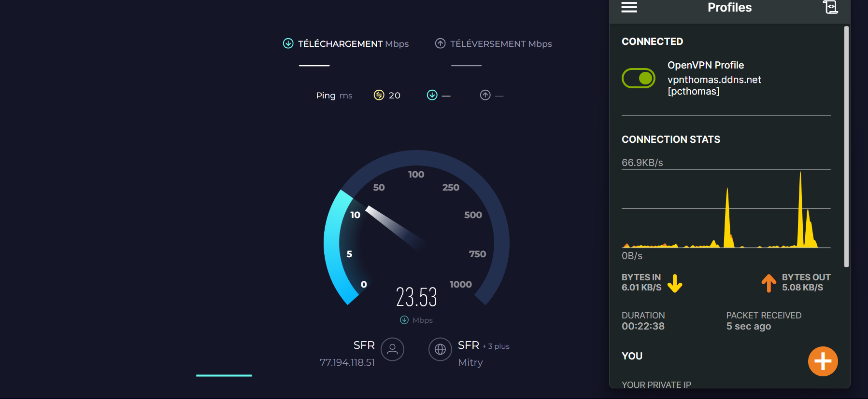
Task: Click the OpenVPN panel vertical scrollbar
Action: point(846,145)
